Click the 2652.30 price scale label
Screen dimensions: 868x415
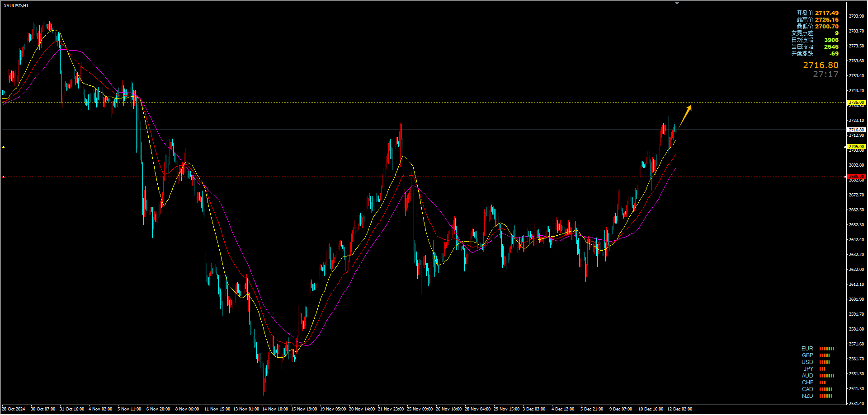856,225
